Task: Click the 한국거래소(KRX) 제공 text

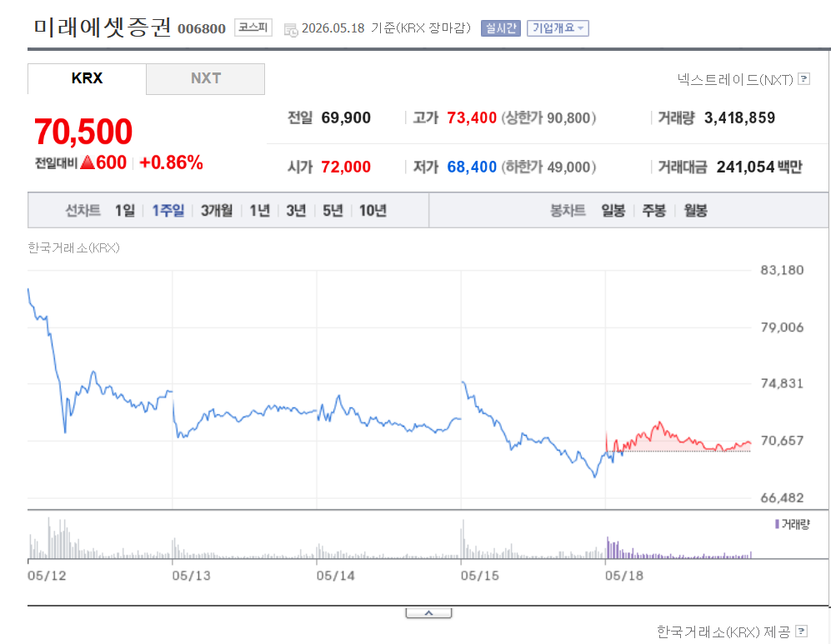Action: coord(723,632)
